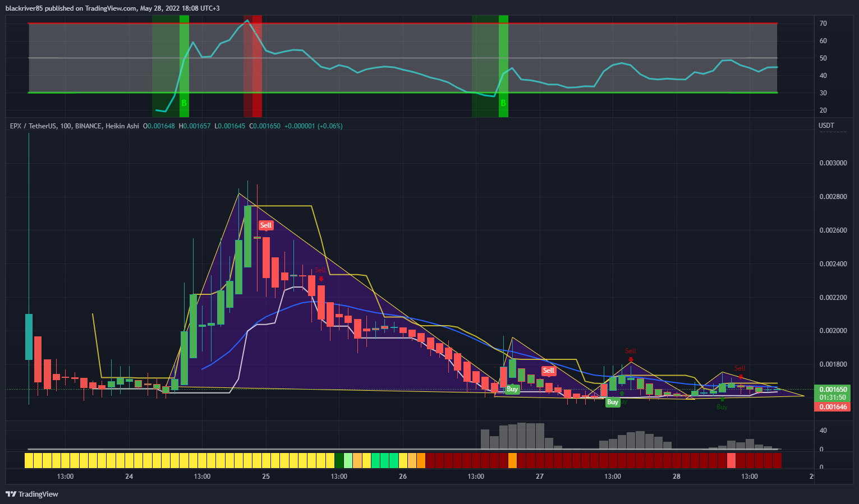Click the volume axis label 40
The image size is (859, 504).
tap(823, 431)
